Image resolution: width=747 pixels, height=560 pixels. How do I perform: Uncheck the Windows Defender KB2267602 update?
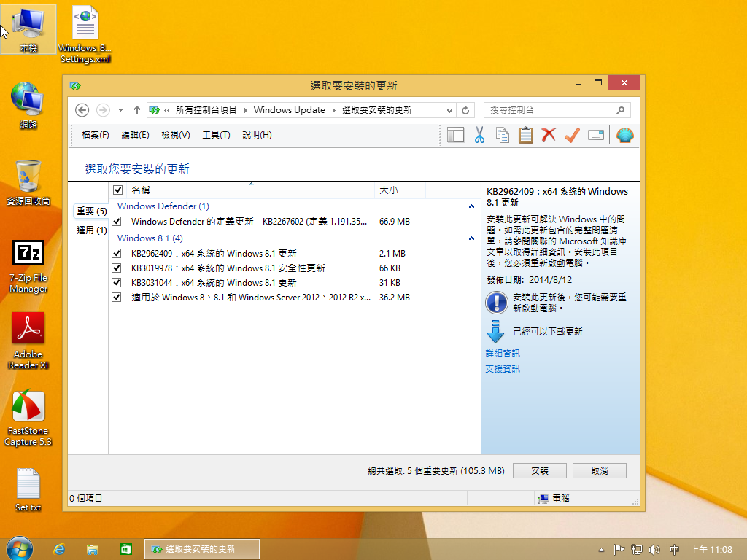(x=116, y=222)
